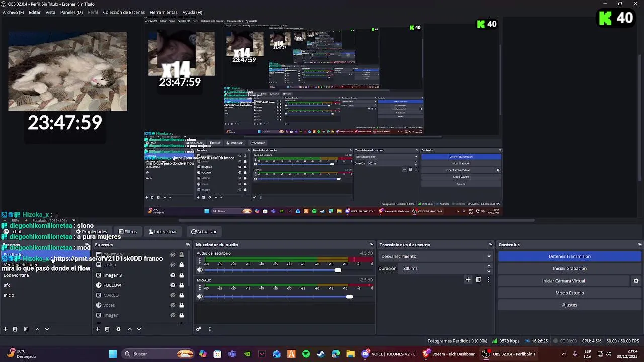Mute Mic/Aux speaker icon
644x362 pixels.
[200, 296]
